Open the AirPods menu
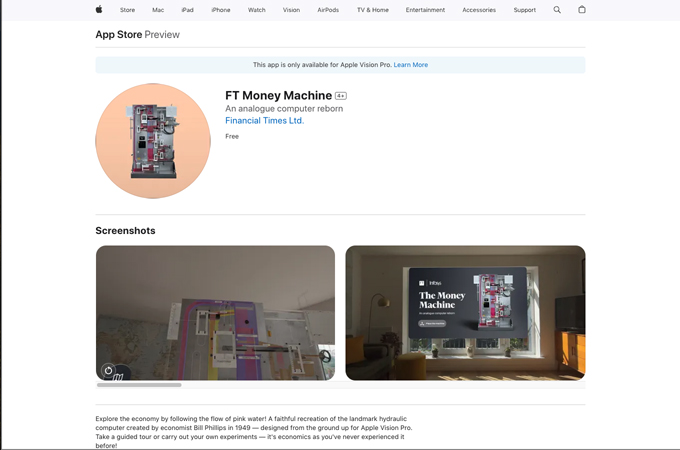The image size is (680, 450). 328,10
